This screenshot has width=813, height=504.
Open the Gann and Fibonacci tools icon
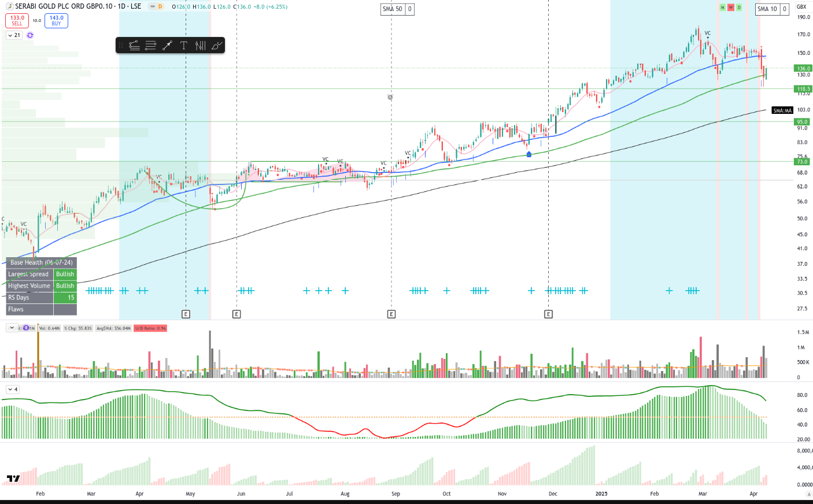pyautogui.click(x=150, y=46)
